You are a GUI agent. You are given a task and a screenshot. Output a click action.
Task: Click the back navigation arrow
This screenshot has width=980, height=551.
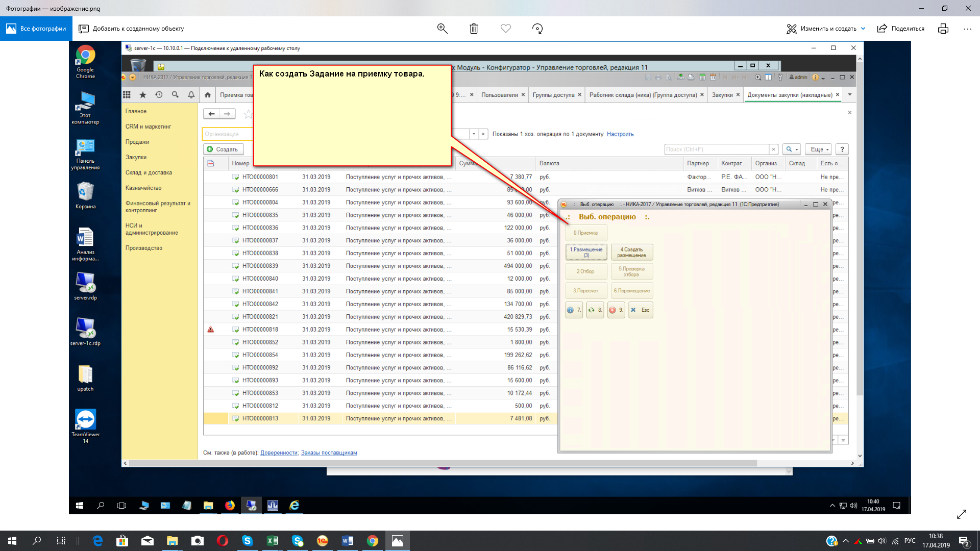pos(211,114)
